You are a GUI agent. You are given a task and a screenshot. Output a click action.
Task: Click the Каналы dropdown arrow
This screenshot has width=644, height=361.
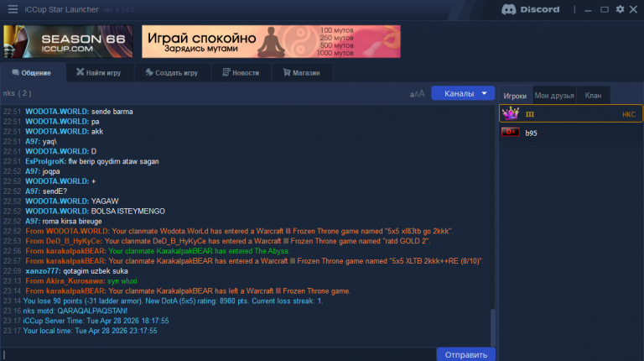pos(484,93)
